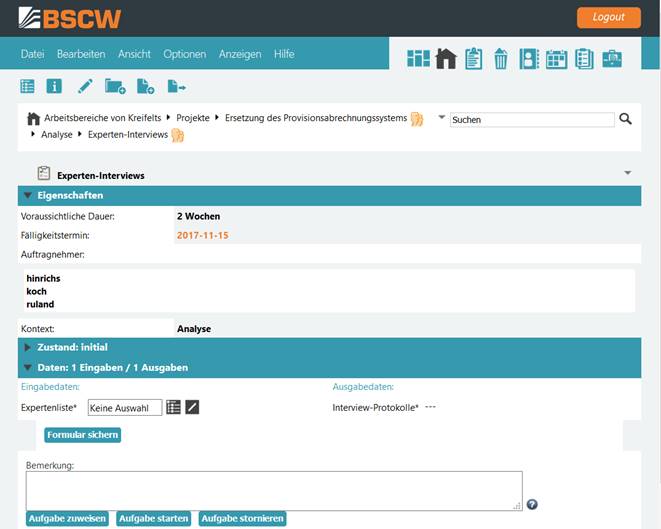
Task: Collapse the Daten section header
Action: click(x=28, y=367)
